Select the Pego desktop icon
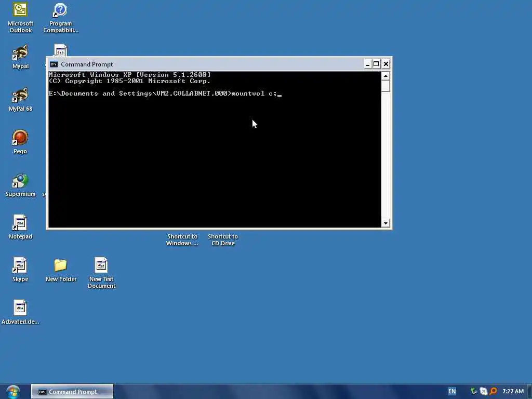Viewport: 532px width, 399px height. [x=20, y=142]
